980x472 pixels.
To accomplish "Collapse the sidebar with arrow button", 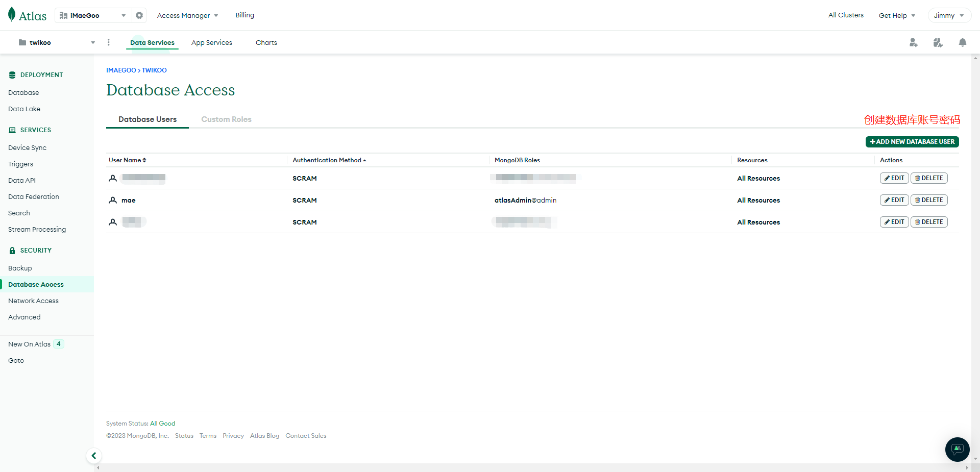I will tap(94, 456).
